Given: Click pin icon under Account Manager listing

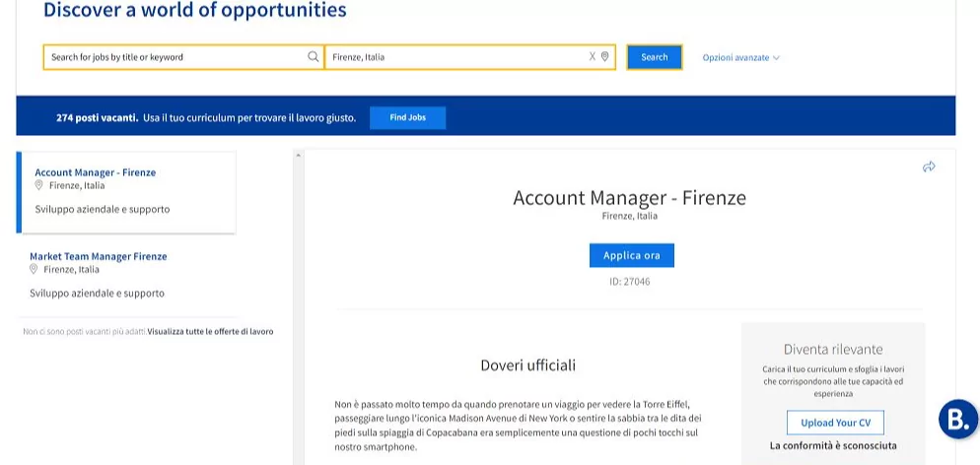Looking at the screenshot, I should tap(39, 185).
